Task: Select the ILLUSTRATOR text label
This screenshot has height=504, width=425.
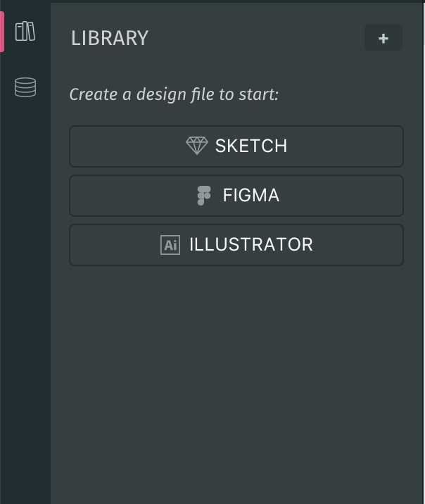Action: pos(251,244)
